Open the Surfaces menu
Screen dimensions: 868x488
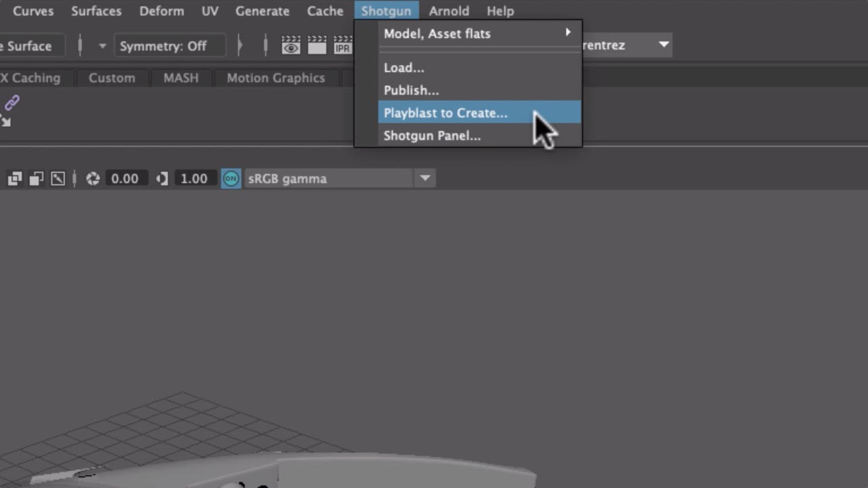[x=96, y=11]
